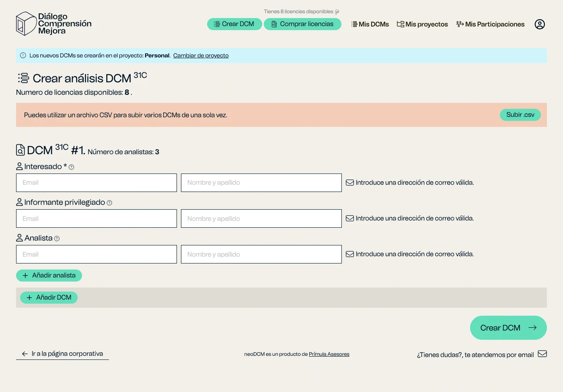
Task: Click the Subir .csv button
Action: tap(520, 114)
